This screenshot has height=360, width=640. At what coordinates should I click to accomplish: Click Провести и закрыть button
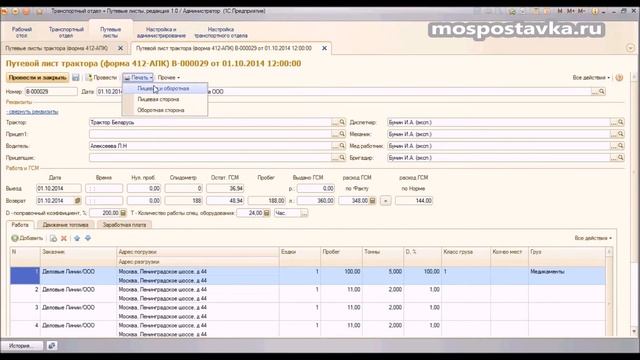point(37,77)
